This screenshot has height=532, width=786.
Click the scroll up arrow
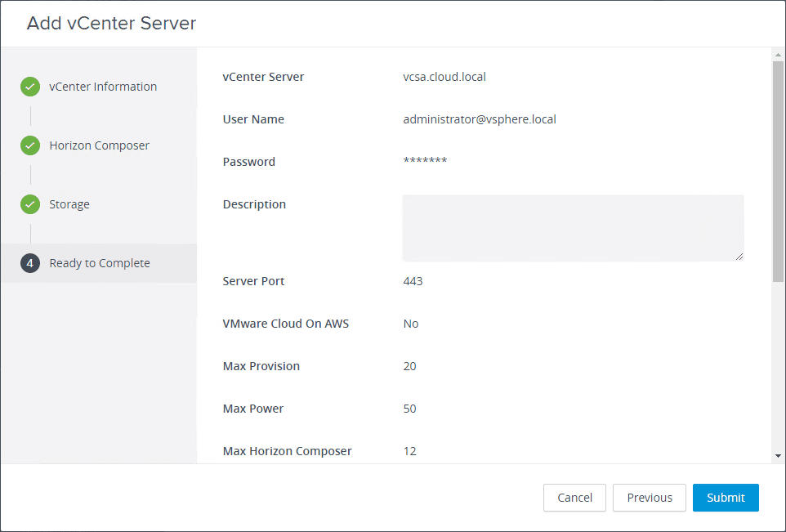click(x=778, y=55)
